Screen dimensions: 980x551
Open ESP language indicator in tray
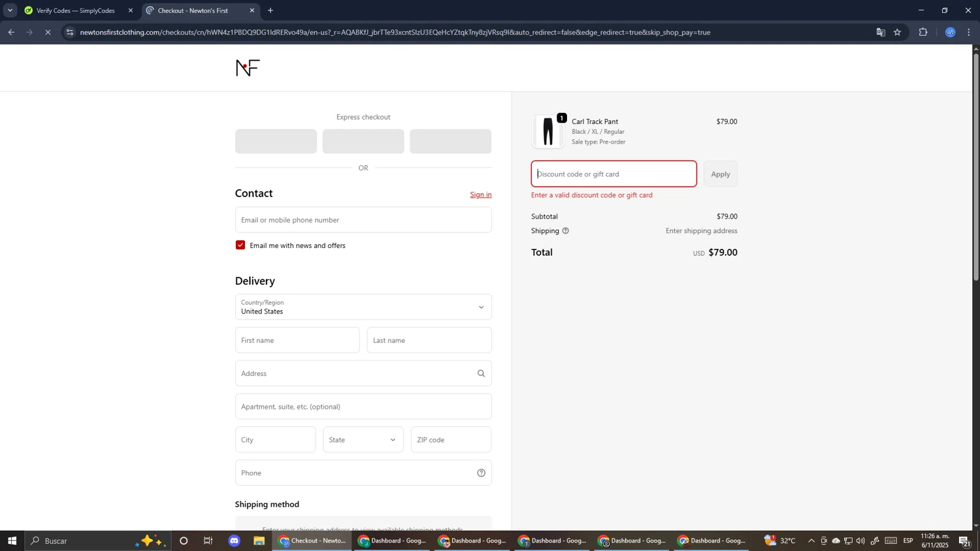908,541
